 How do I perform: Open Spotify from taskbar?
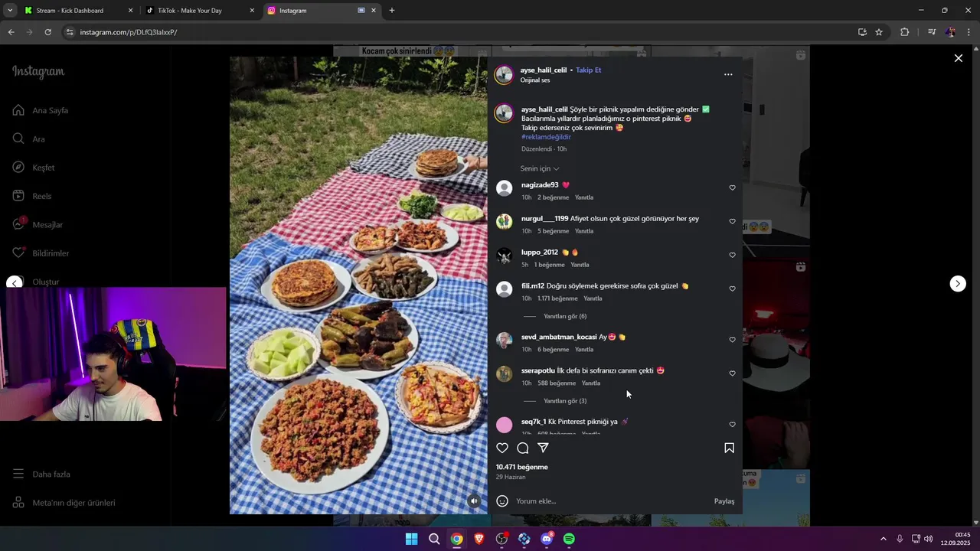[569, 539]
